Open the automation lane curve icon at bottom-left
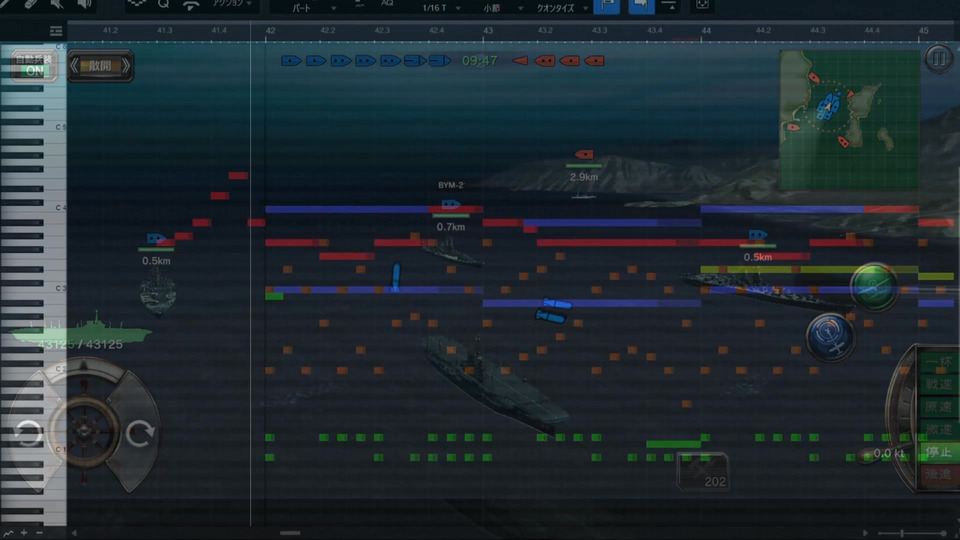Viewport: 960px width, 540px height. coord(9,533)
